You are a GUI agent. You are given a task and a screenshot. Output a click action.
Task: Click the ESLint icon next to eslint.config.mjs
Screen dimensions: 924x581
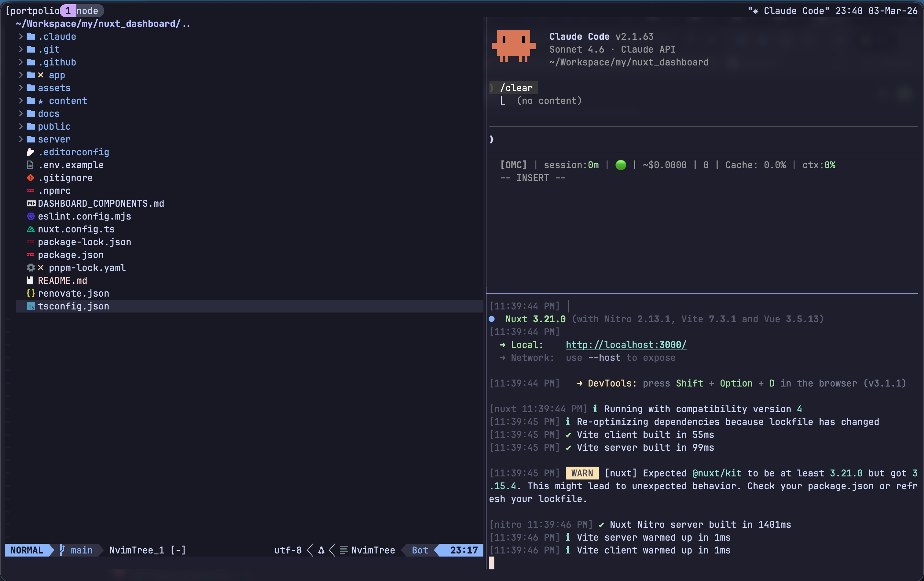tap(31, 216)
